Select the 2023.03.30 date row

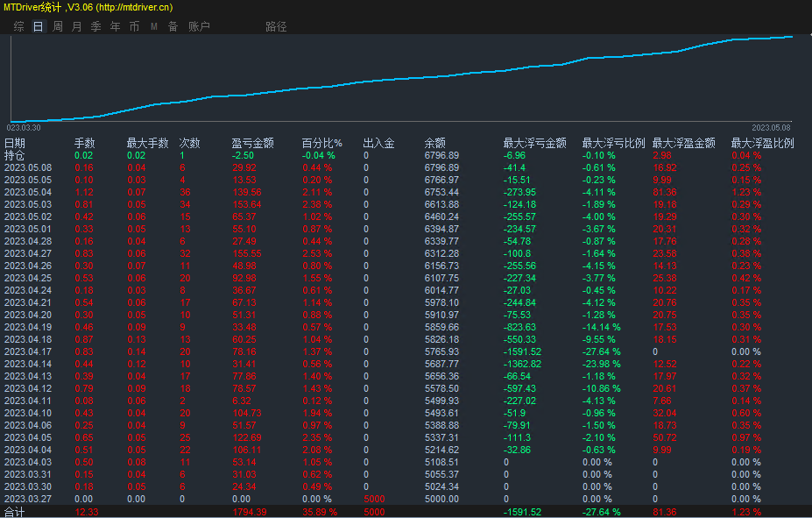pyautogui.click(x=406, y=486)
